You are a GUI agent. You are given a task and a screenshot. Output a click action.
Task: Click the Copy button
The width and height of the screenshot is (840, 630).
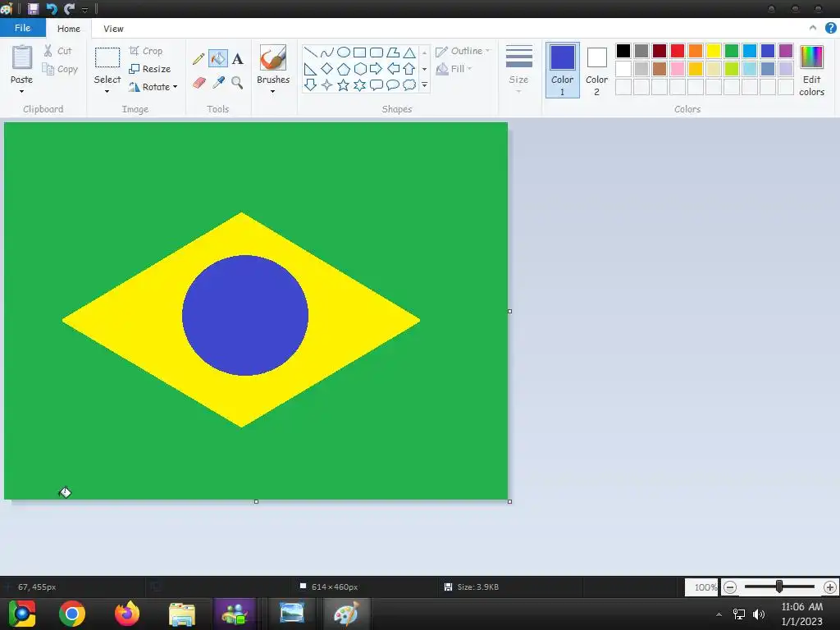tap(60, 69)
